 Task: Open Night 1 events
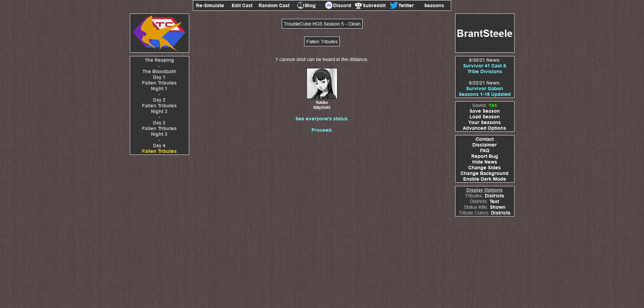click(159, 89)
